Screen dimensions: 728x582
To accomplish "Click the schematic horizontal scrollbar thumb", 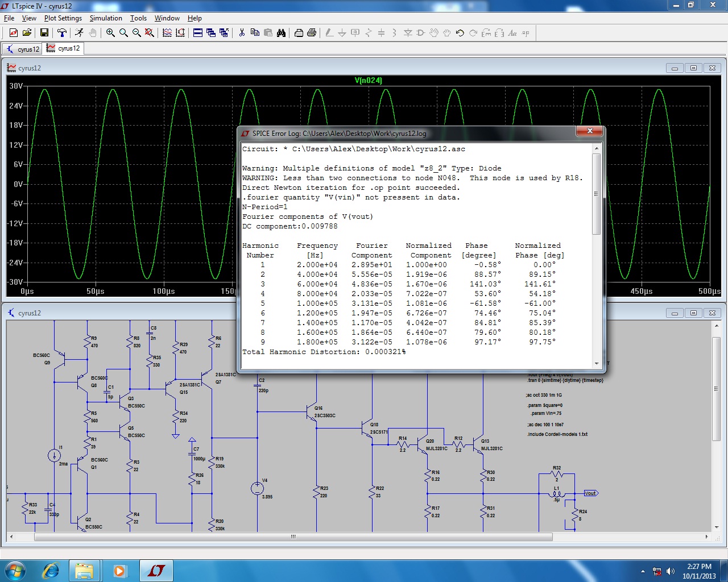I will click(293, 537).
